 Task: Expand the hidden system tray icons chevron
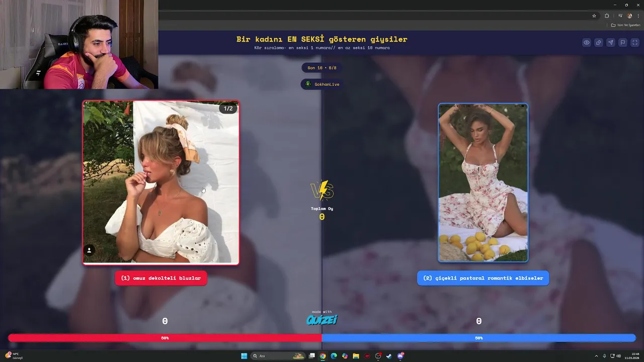[x=596, y=356]
